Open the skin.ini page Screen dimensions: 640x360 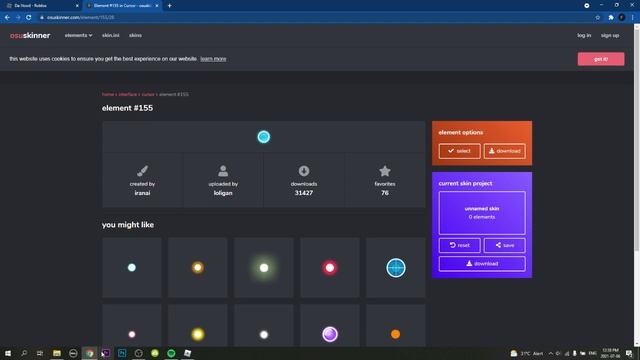(x=111, y=36)
